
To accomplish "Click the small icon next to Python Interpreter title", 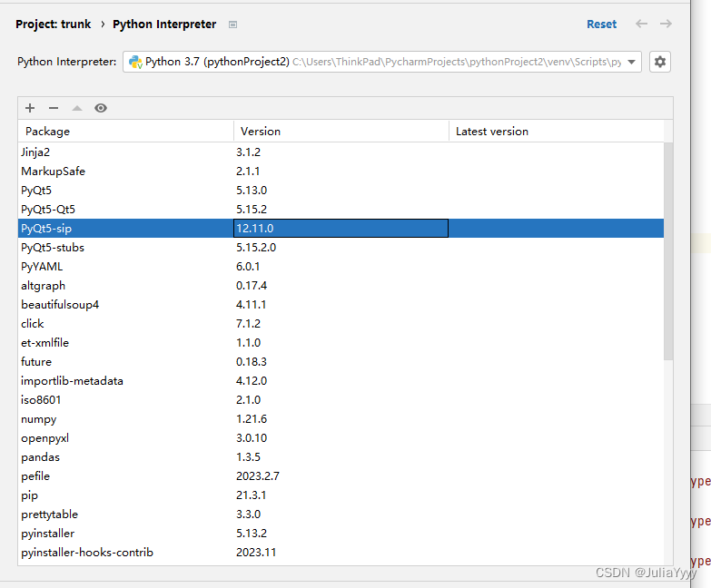I will (x=232, y=24).
